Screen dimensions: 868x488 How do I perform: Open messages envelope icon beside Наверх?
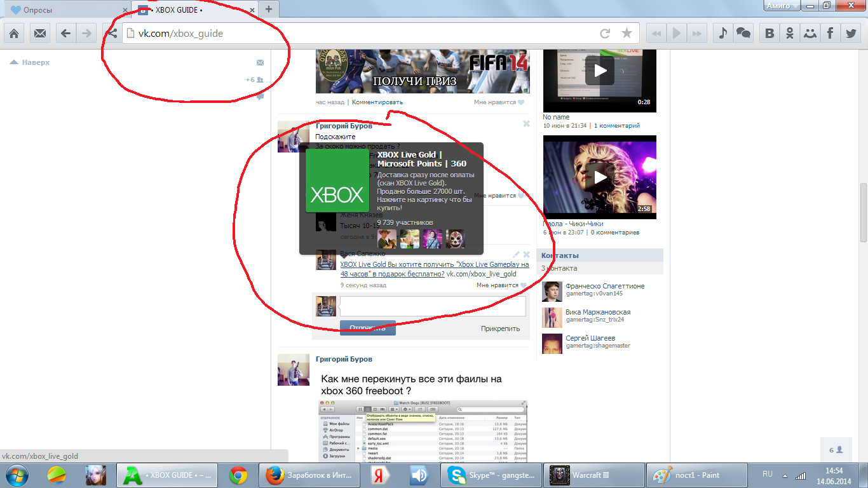pyautogui.click(x=260, y=62)
